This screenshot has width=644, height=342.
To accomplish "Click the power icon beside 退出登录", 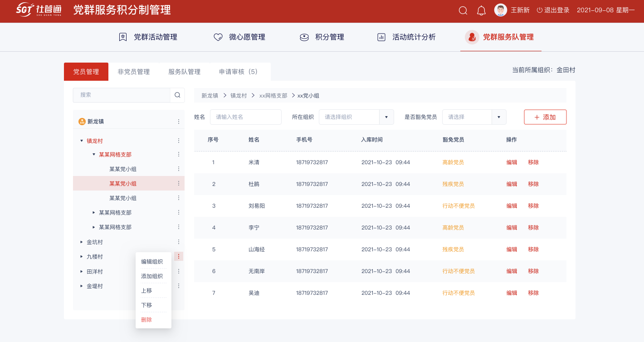I will (x=540, y=10).
